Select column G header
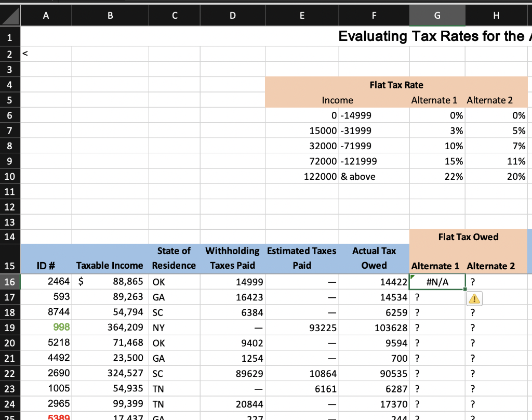The width and height of the screenshot is (532, 420). point(437,16)
